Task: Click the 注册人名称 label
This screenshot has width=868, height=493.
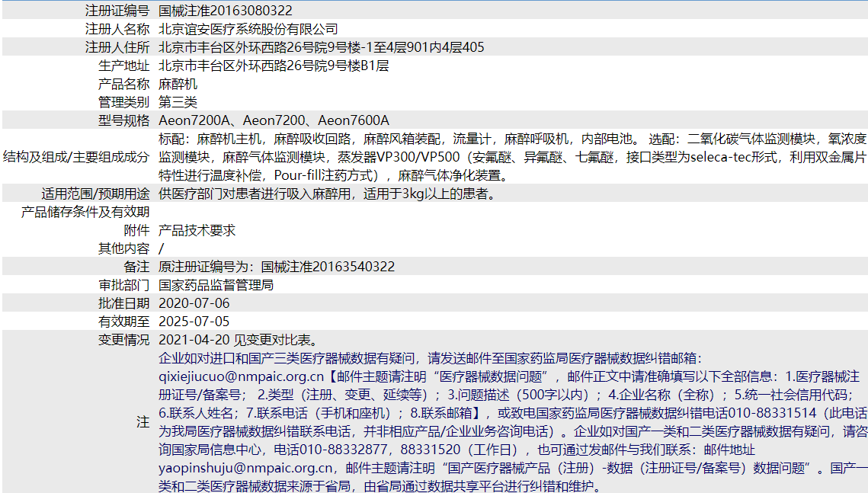Action: click(117, 29)
